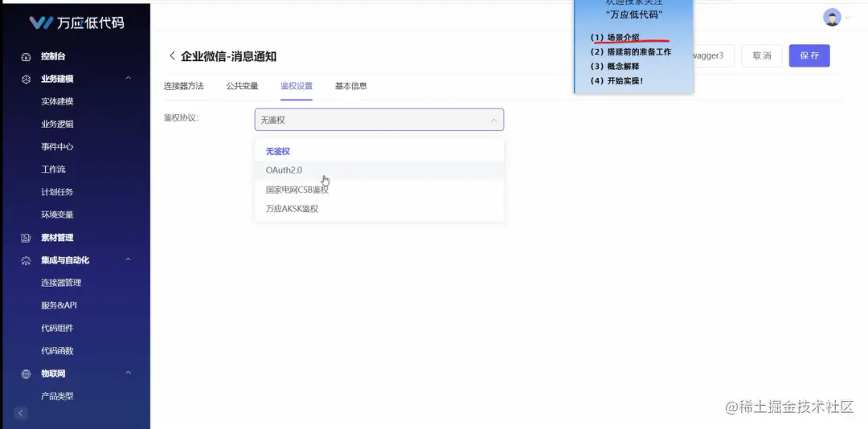Open the 基本信息 tab
This screenshot has height=429, width=868.
click(x=351, y=86)
